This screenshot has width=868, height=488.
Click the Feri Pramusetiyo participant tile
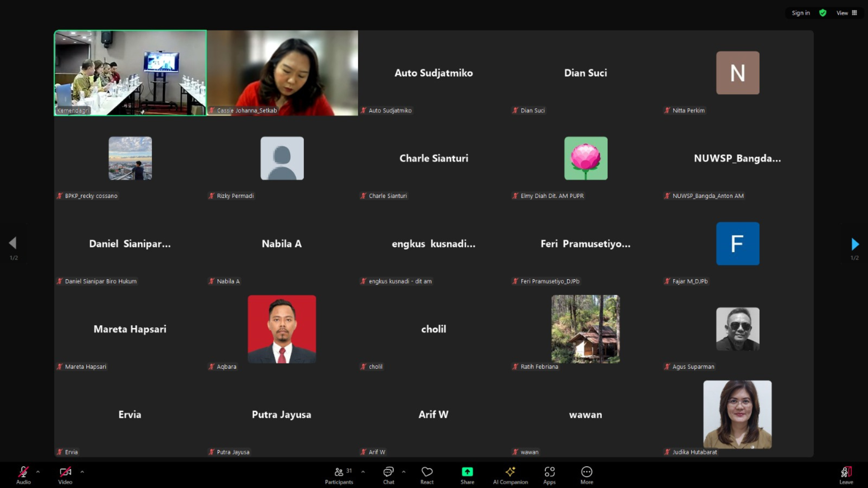[585, 244]
